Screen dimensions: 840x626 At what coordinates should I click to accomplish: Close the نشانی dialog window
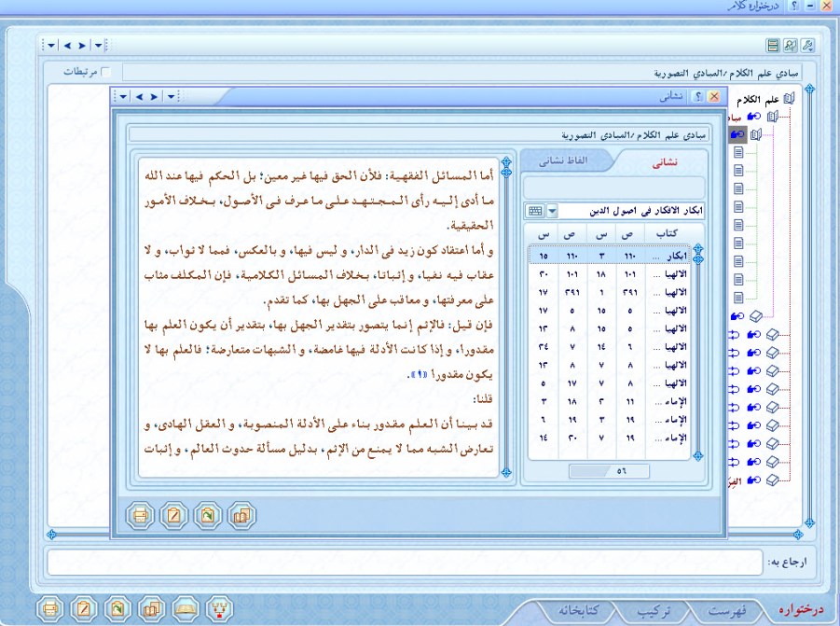click(x=714, y=96)
